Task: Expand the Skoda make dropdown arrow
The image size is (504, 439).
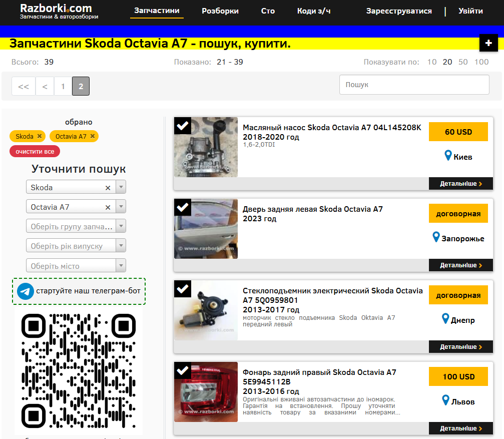Action: click(121, 187)
